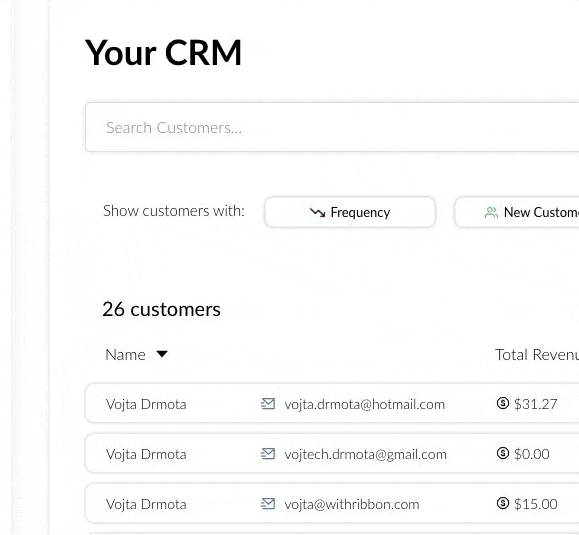This screenshot has width=579, height=535.
Task: Click the Name column header
Action: (125, 354)
